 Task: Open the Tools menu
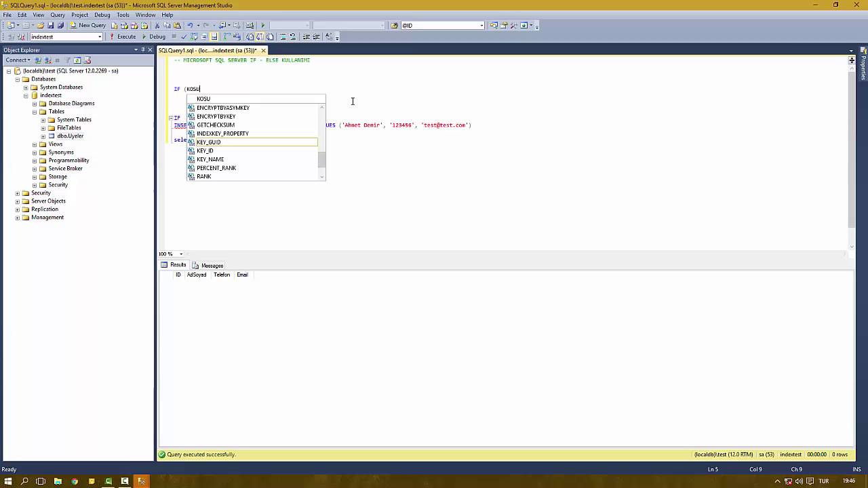tap(123, 15)
